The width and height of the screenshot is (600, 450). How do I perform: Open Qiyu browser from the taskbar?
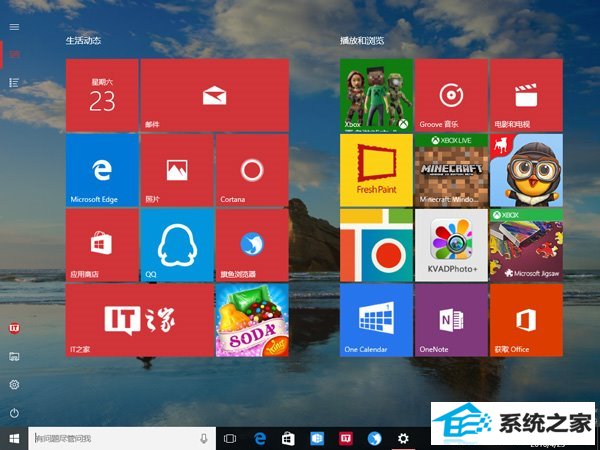coord(374,439)
